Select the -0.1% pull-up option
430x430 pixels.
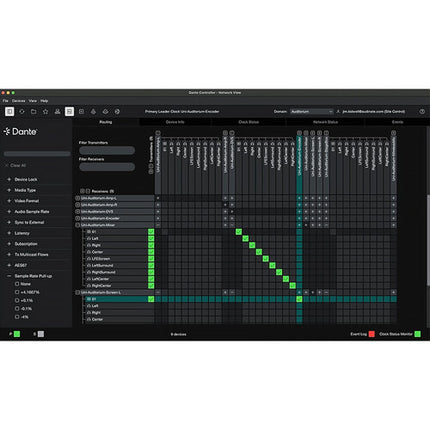(17, 309)
